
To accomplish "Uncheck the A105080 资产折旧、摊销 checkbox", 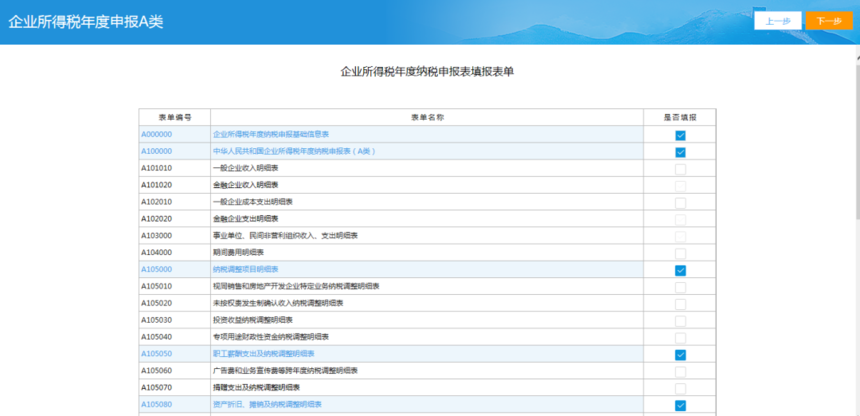I will (680, 406).
